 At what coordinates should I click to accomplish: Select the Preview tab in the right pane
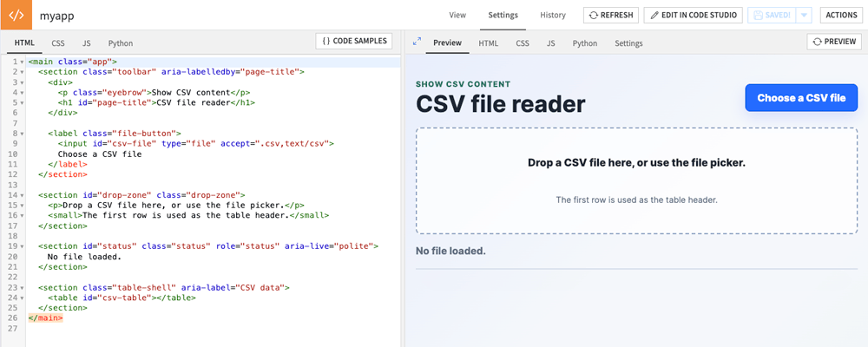pyautogui.click(x=447, y=43)
